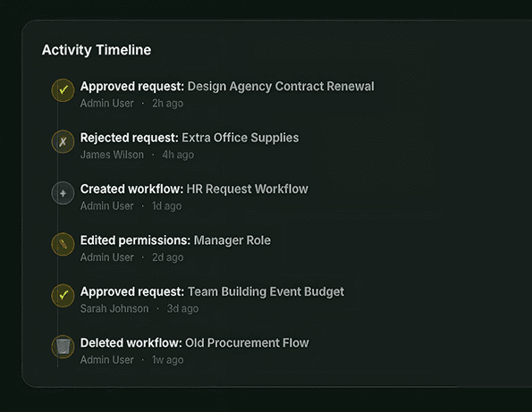Click the trash icon for Old Procurement Flow
532x412 pixels.
[x=63, y=347]
